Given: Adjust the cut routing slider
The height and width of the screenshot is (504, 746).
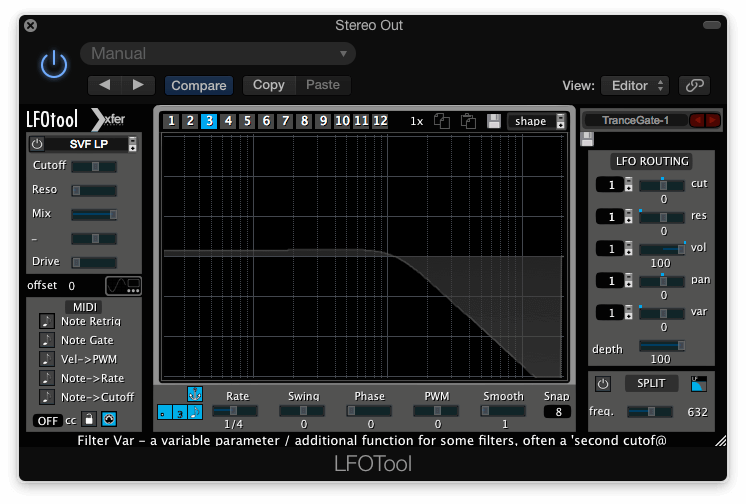Looking at the screenshot, I should (662, 185).
